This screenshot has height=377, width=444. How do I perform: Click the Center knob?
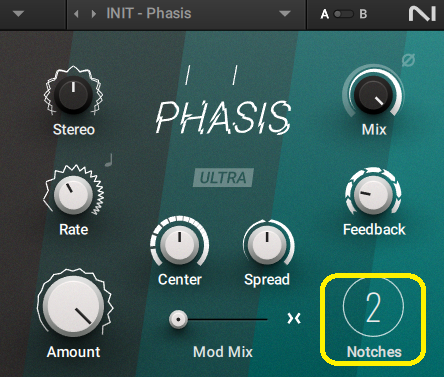179,244
